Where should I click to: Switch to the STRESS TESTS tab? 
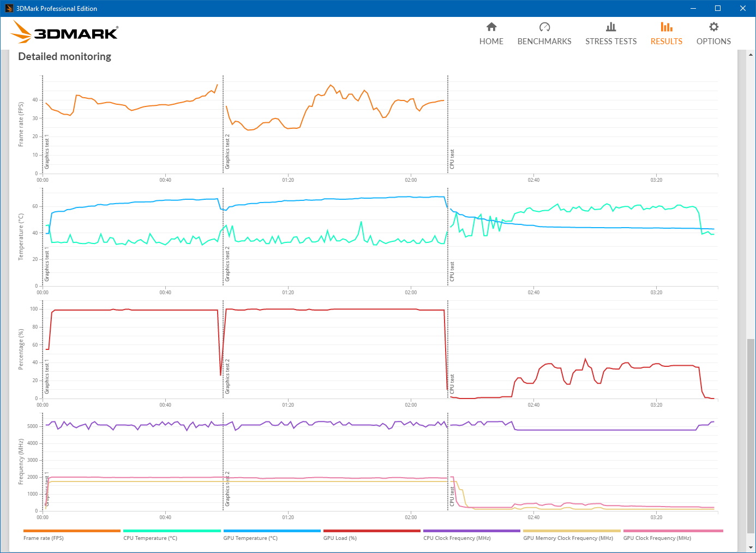[x=611, y=41]
